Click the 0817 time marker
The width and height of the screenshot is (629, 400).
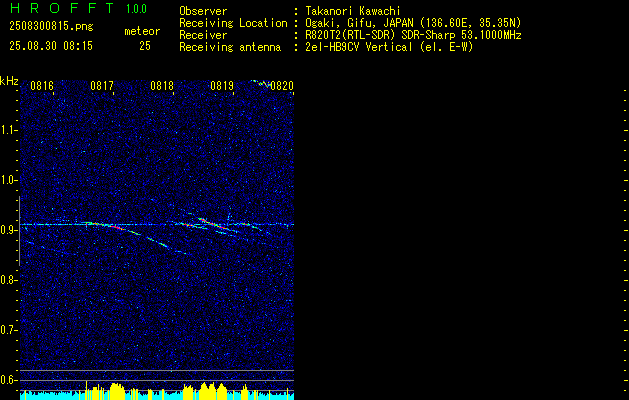[102, 86]
